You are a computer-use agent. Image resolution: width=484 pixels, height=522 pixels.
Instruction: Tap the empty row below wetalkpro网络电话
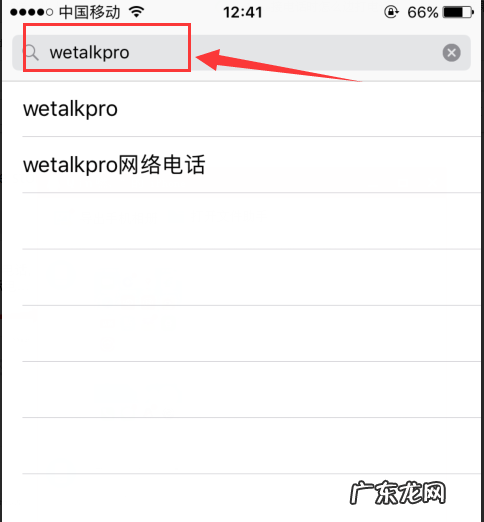(252, 221)
